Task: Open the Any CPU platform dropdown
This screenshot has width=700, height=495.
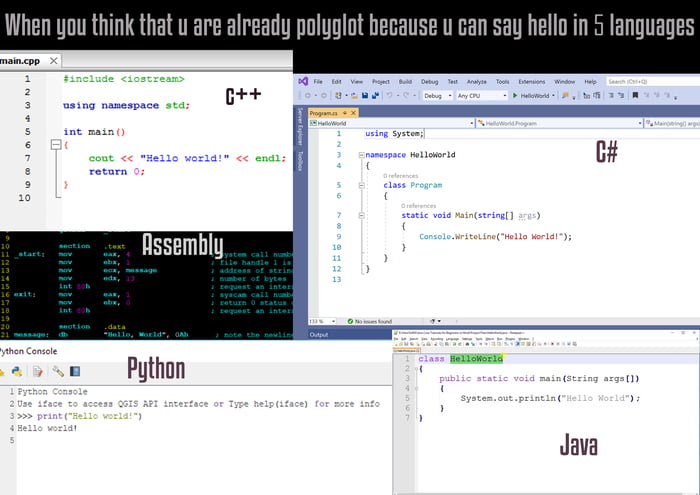Action: (481, 96)
